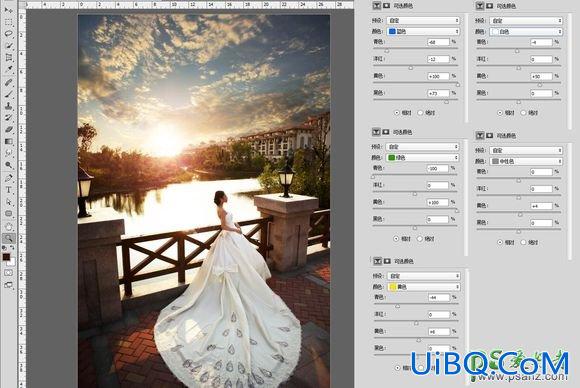Select the History Brush tool

[8, 118]
